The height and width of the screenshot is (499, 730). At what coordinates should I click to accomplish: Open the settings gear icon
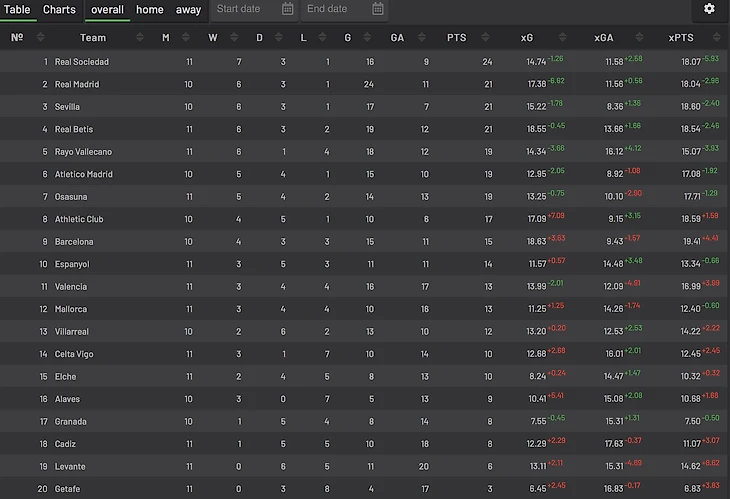tap(709, 9)
